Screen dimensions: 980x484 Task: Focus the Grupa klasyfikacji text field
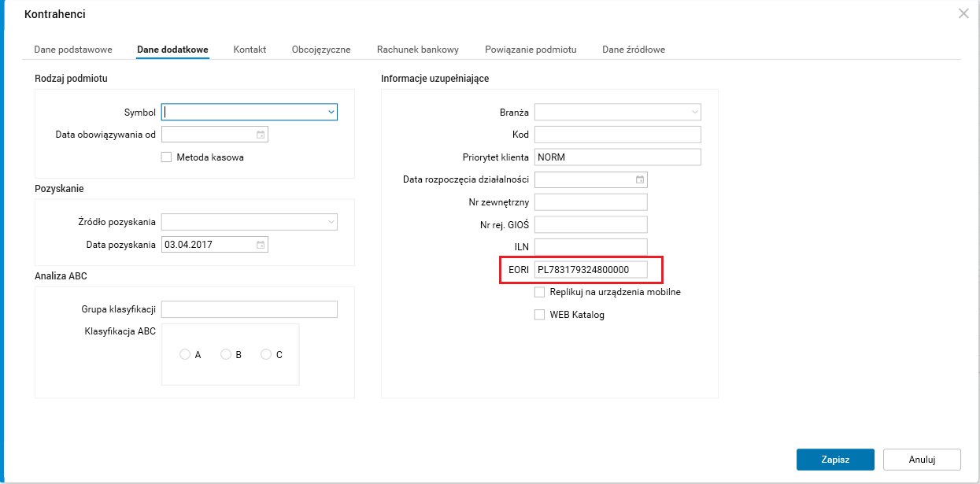(x=249, y=309)
